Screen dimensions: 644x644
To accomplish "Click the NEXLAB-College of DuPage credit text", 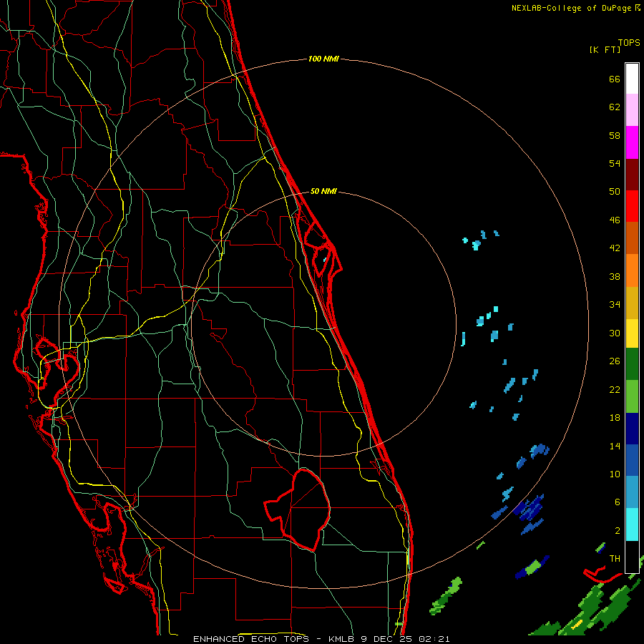I will pyautogui.click(x=571, y=8).
